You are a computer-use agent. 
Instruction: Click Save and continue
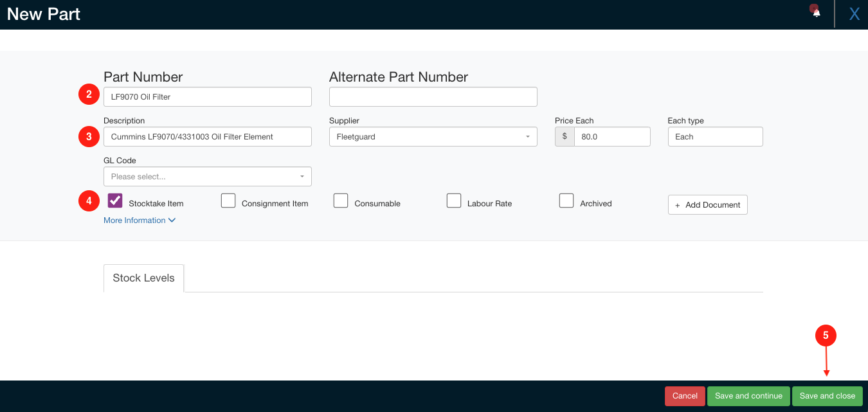[x=748, y=396]
